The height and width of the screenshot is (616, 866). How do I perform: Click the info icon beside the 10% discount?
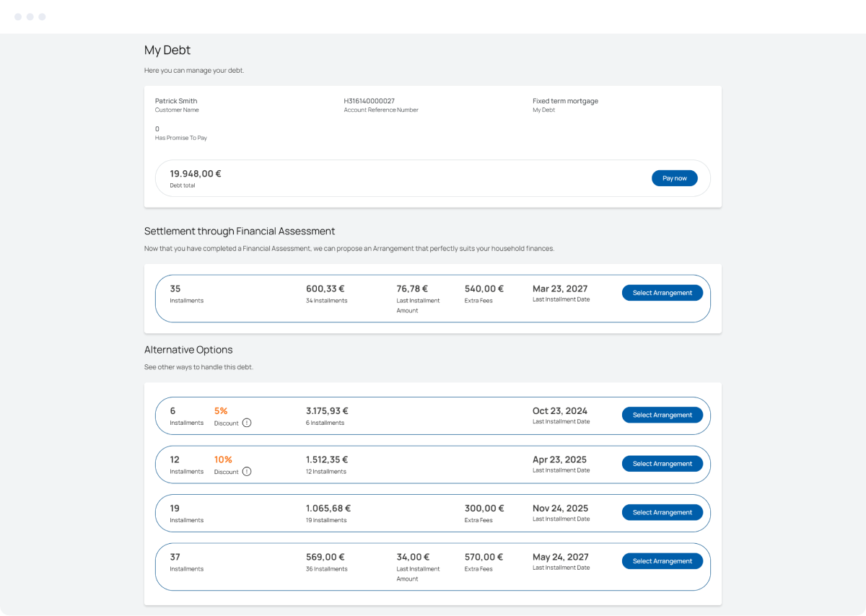click(246, 471)
